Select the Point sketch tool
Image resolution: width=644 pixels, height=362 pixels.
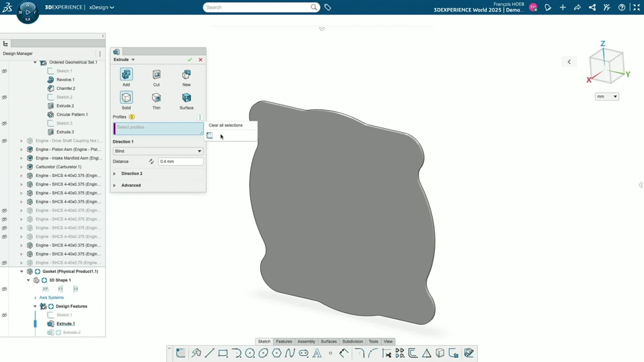pos(330,353)
